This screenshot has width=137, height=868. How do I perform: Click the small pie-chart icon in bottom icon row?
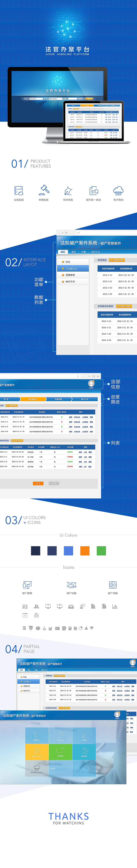(x=81, y=628)
